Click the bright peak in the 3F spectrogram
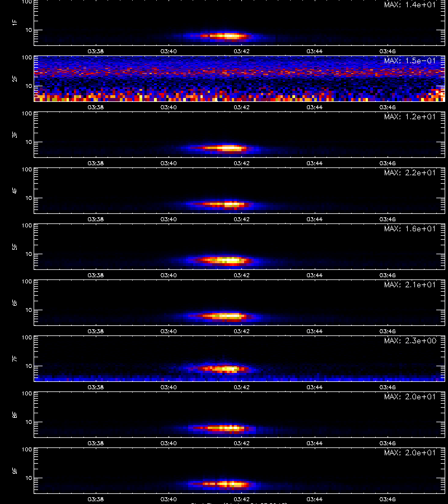The image size is (448, 504). [230, 148]
